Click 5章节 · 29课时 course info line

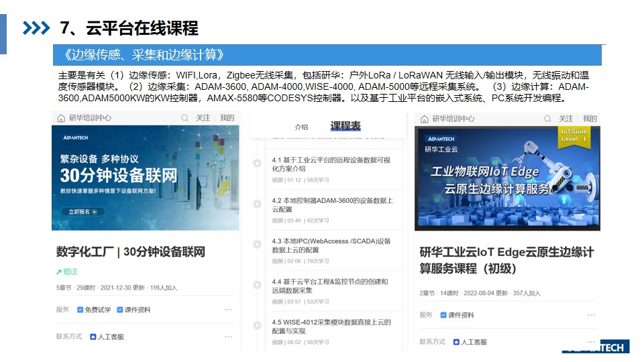click(x=117, y=288)
